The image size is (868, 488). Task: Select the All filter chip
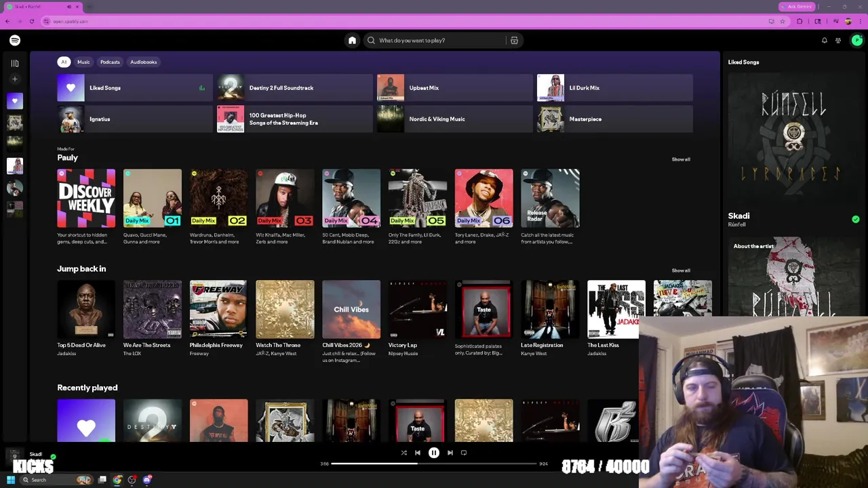pos(64,62)
